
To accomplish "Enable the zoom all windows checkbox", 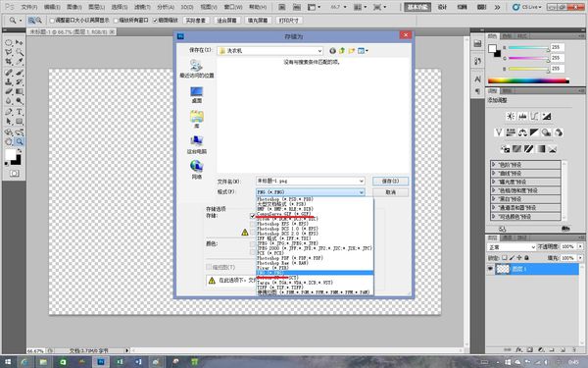I will [116, 21].
